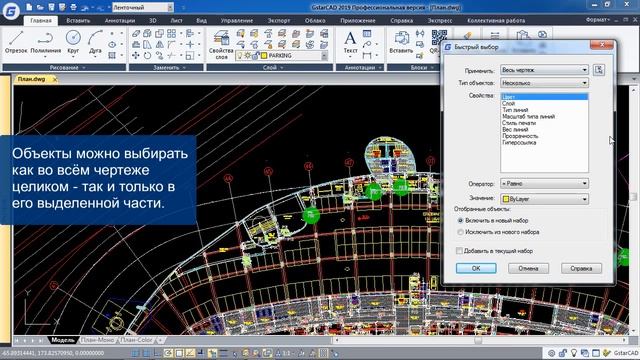Viewport: 640px width, 360px height.
Task: Click the GstarCAD application logo button
Action: tap(11, 11)
